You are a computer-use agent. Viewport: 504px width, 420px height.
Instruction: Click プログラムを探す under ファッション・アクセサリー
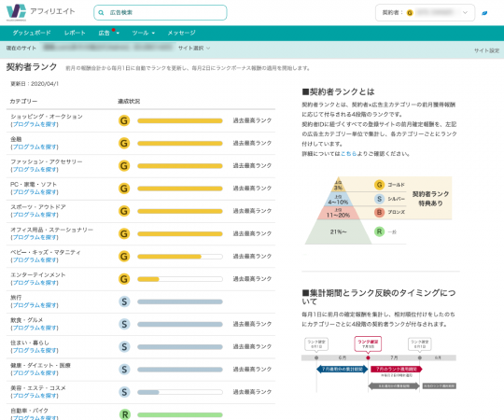(x=35, y=169)
